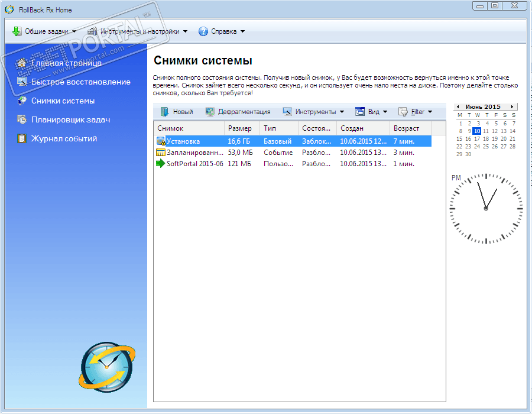
Task: Select the Запланированн... snapshot row
Action: tap(293, 153)
